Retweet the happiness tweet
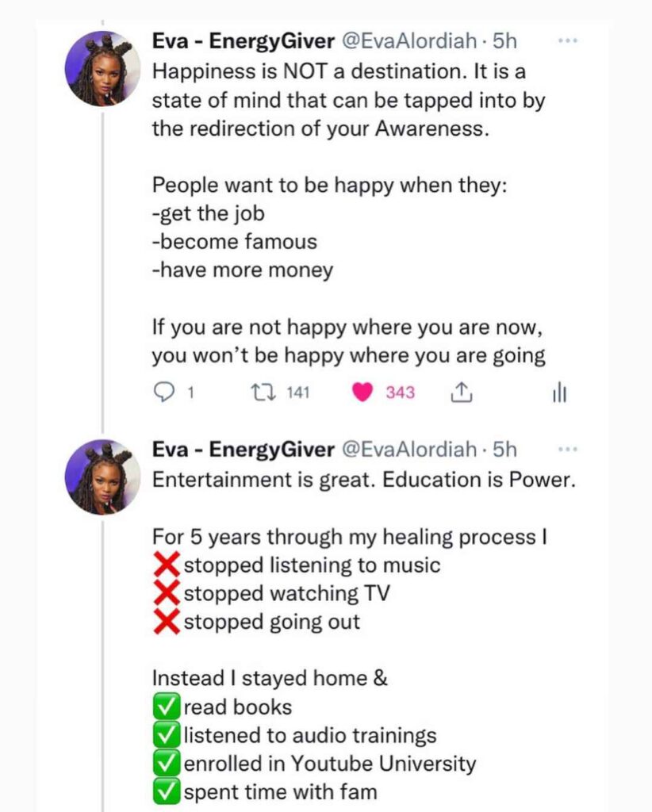Screen dimensions: 652x812 (259, 393)
